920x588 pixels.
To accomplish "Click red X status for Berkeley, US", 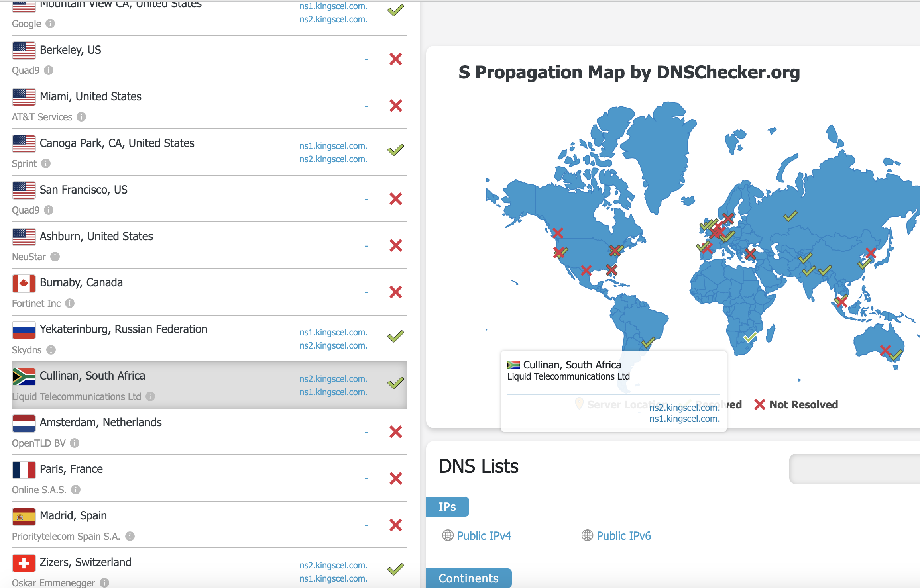I will click(396, 59).
